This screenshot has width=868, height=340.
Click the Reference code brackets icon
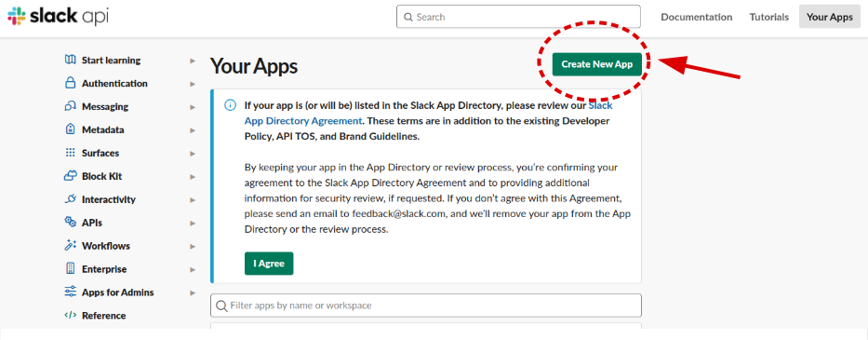(x=70, y=315)
